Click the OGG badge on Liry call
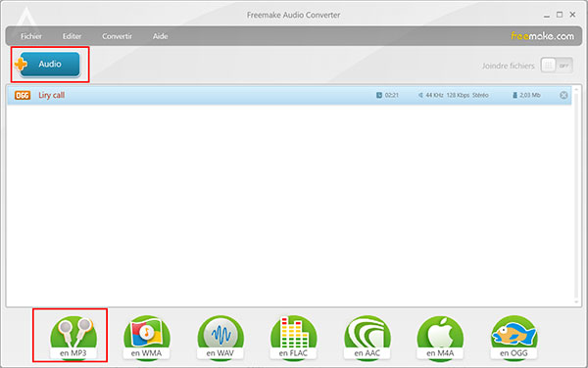The width and height of the screenshot is (588, 368). pyautogui.click(x=23, y=95)
